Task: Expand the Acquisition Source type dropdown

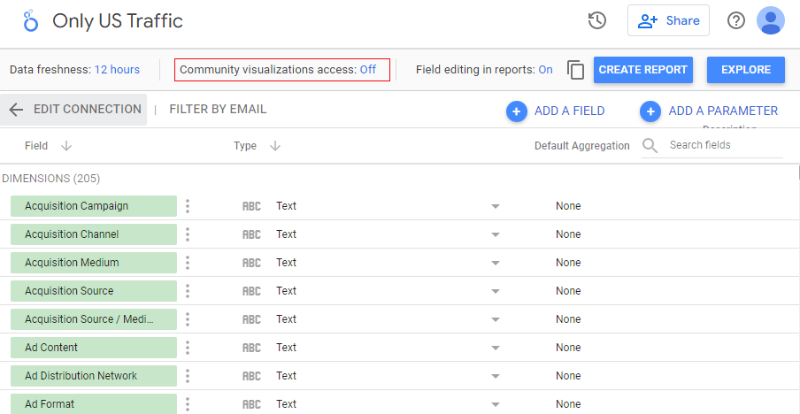Action: [x=495, y=291]
